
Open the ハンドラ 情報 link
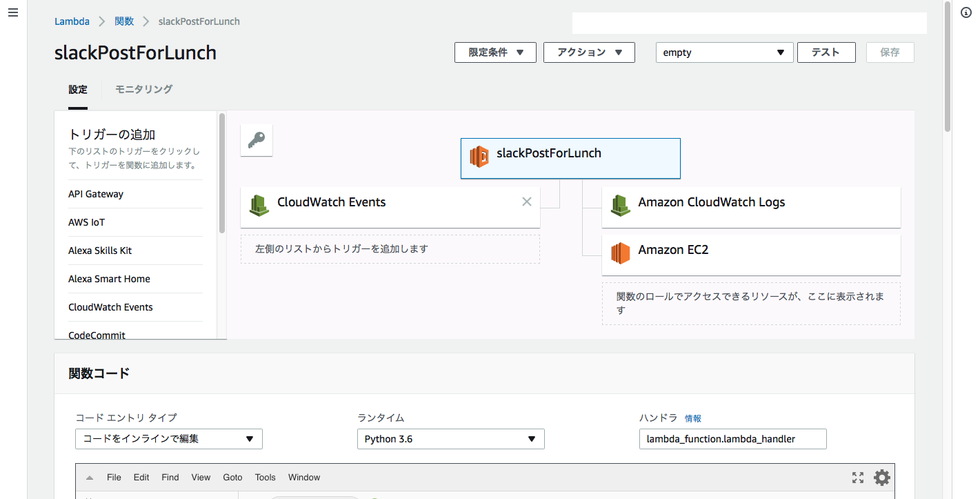[693, 418]
